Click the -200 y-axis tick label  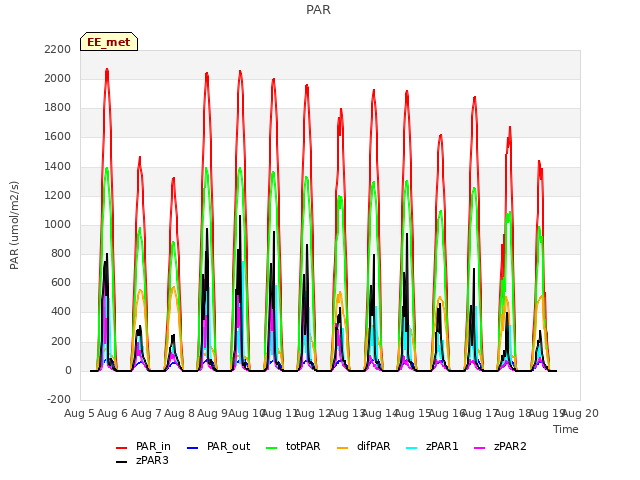coord(59,400)
